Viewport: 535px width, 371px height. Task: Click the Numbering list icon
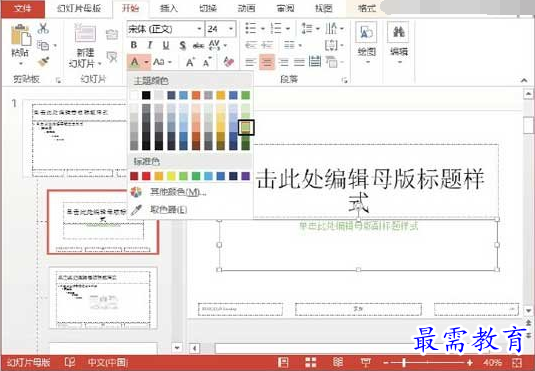(276, 28)
